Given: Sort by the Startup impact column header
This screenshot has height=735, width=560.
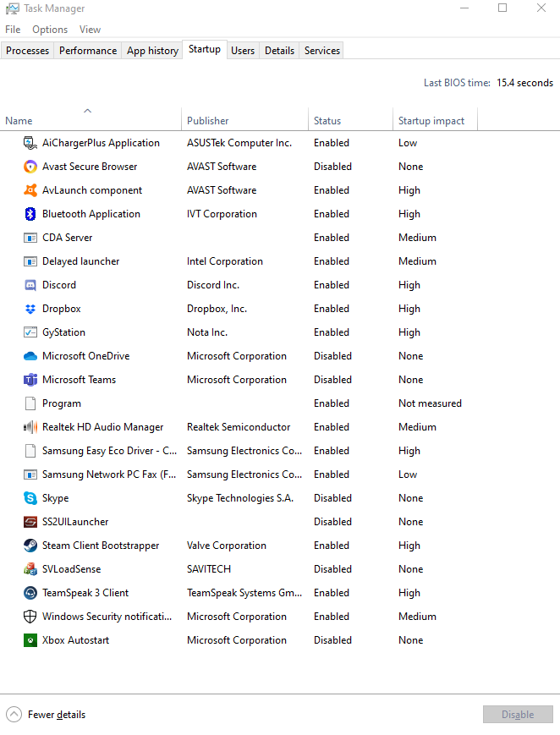Looking at the screenshot, I should click(436, 120).
